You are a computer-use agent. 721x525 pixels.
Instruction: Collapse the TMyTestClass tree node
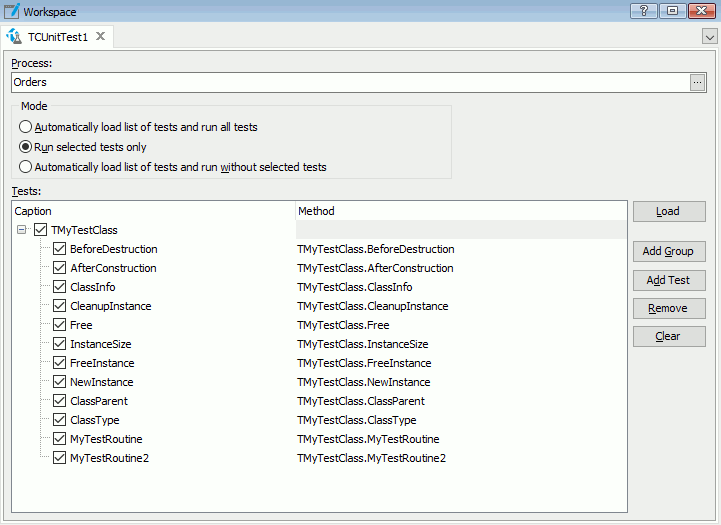pos(23,230)
